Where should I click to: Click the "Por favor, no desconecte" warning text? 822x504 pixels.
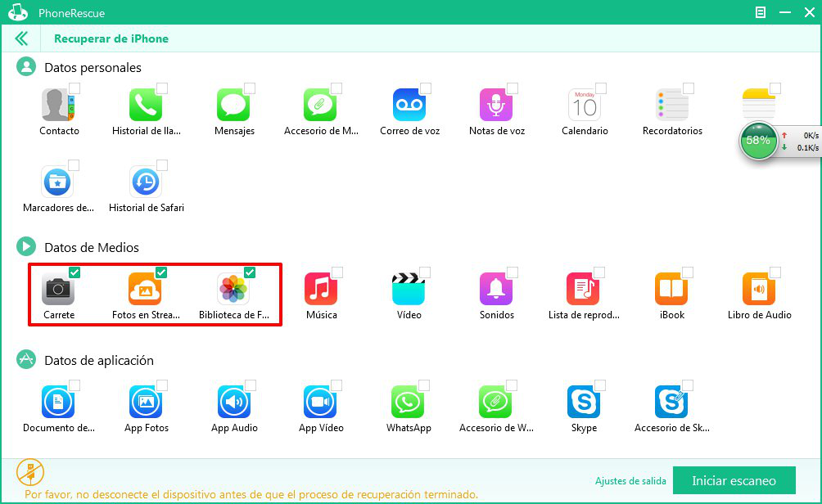click(x=251, y=494)
